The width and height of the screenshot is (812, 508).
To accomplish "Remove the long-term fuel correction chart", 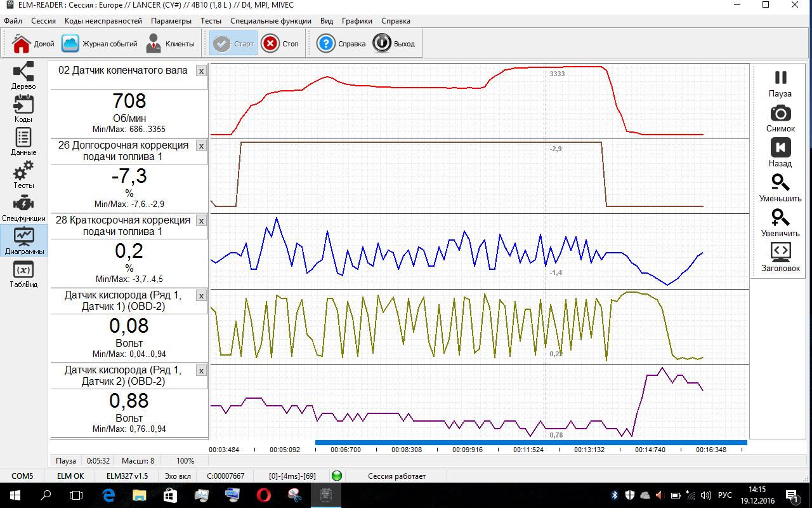I will pyautogui.click(x=201, y=146).
